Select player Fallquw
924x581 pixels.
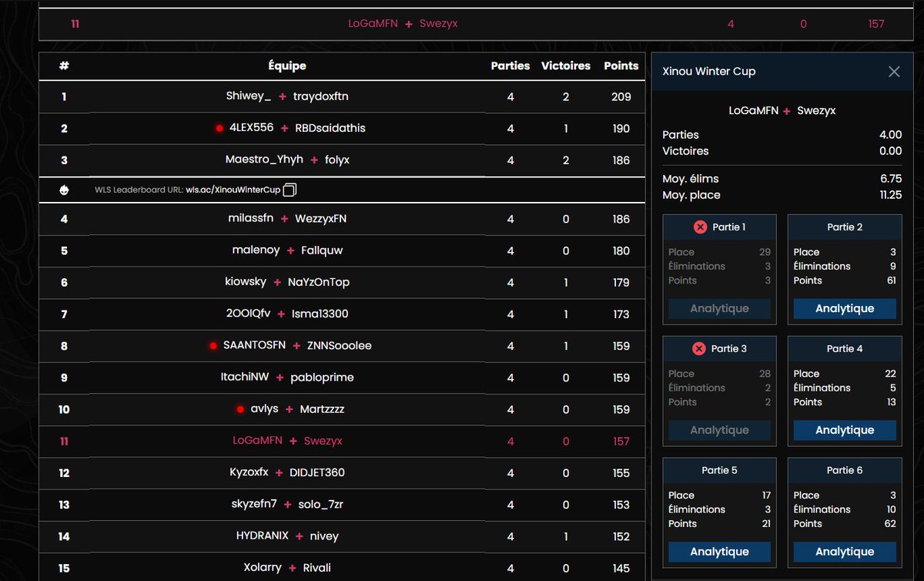[323, 250]
